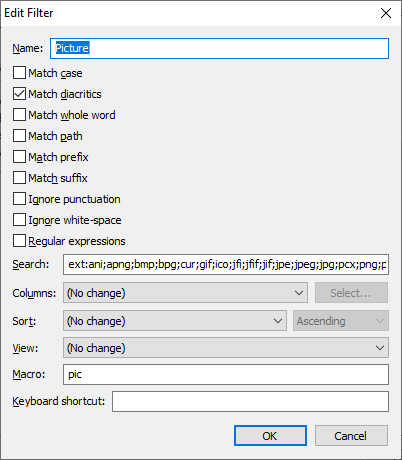Image resolution: width=402 pixels, height=460 pixels.
Task: Click the Cancel button
Action: pyautogui.click(x=351, y=436)
